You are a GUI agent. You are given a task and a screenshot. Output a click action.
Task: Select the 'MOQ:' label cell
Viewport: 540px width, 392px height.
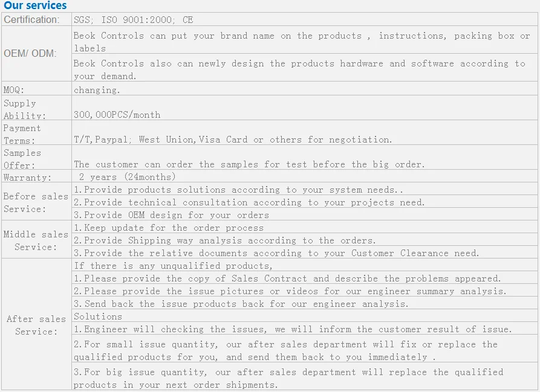tap(36, 89)
